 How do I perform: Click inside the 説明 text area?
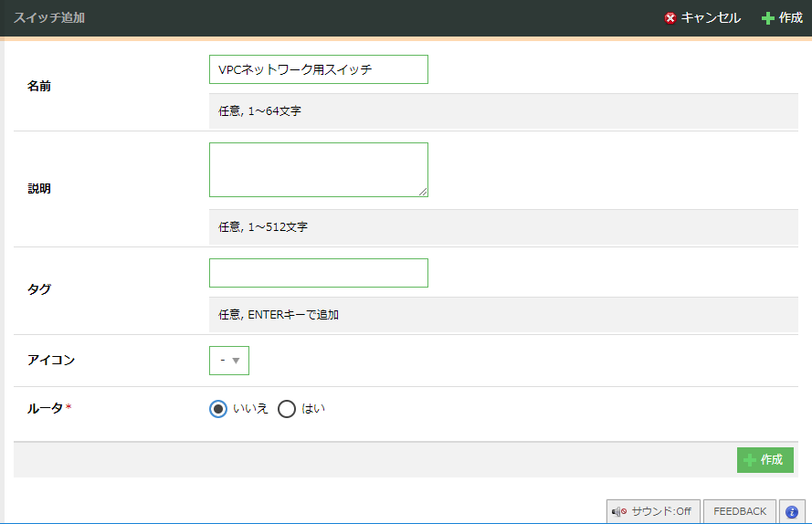click(x=318, y=169)
